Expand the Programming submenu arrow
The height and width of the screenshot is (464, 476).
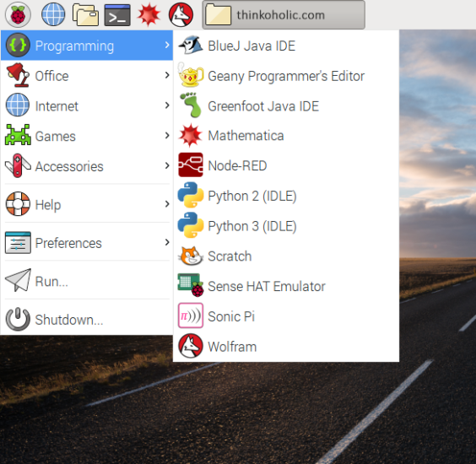pyautogui.click(x=167, y=46)
